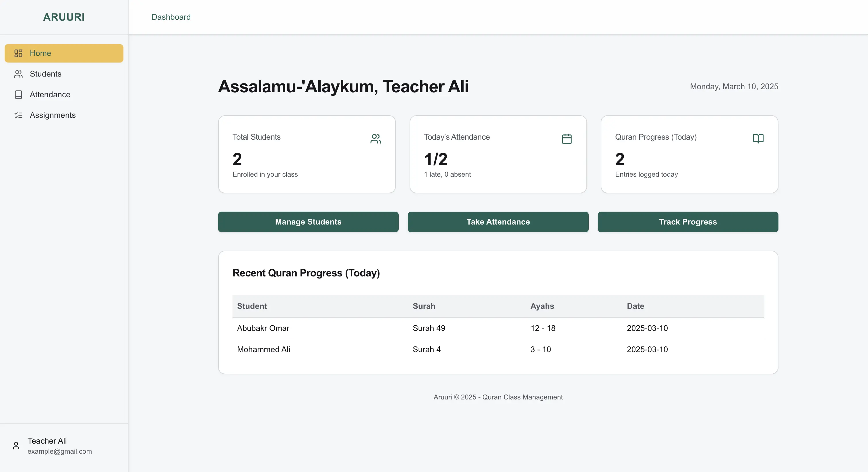Select the Home grid icon in sidebar

[18, 53]
